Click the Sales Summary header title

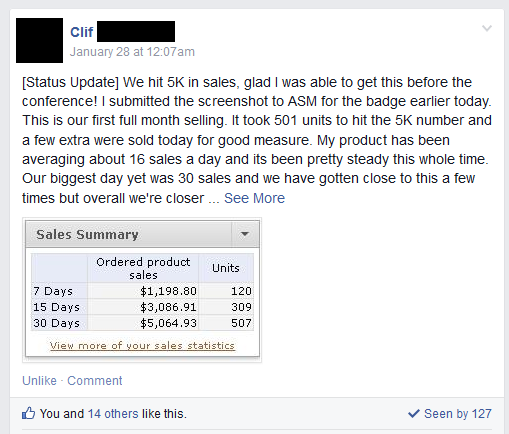point(87,234)
